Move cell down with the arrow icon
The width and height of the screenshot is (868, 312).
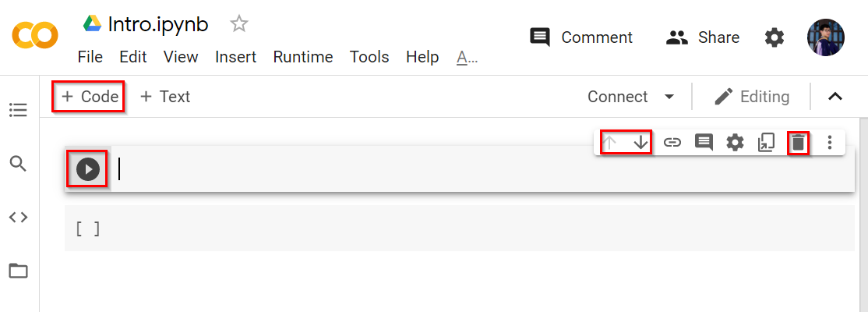[x=640, y=143]
